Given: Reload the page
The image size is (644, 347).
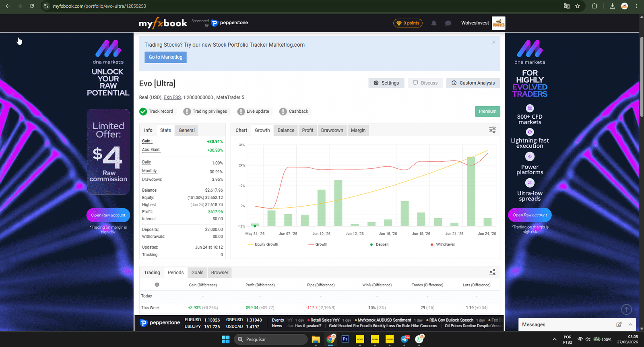Looking at the screenshot, I should click(x=32, y=6).
